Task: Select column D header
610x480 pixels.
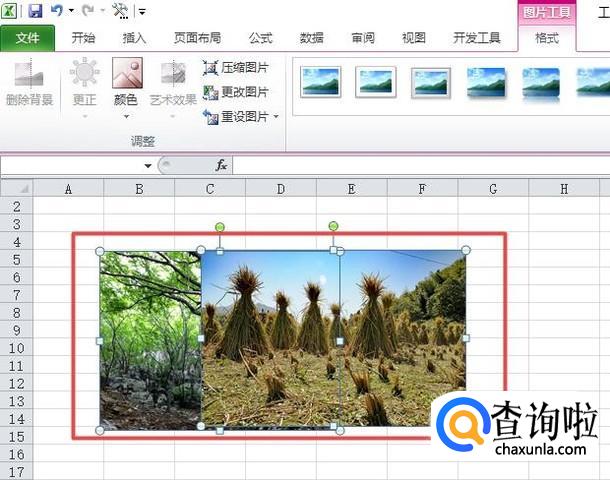Action: pyautogui.click(x=281, y=189)
